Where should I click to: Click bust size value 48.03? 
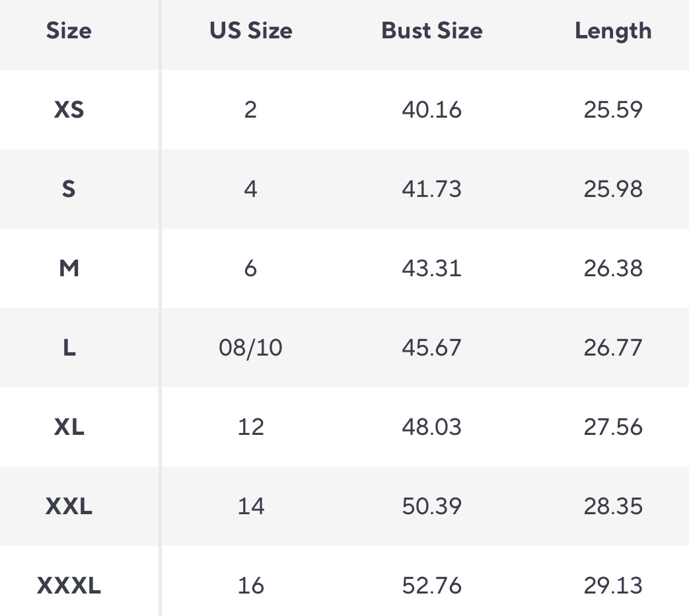point(431,427)
